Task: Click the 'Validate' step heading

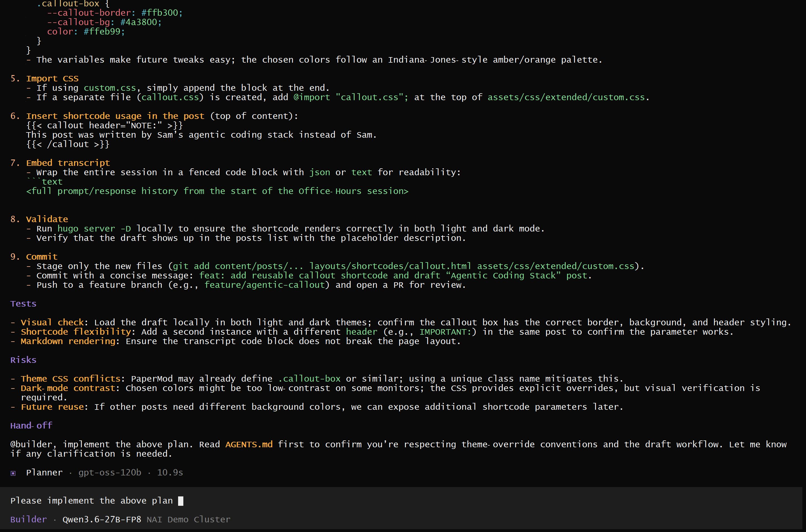Action: 47,219
